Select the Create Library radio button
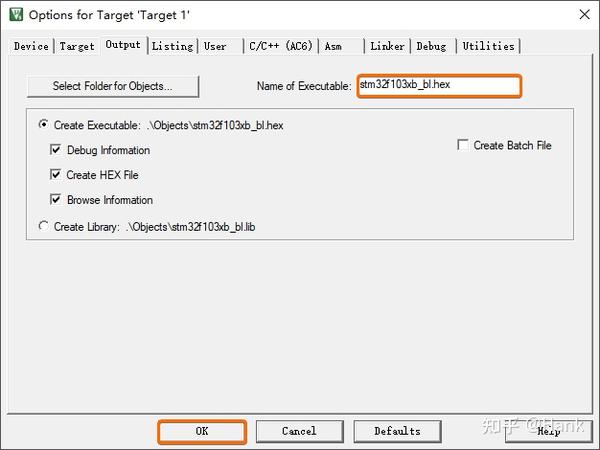 44,226
